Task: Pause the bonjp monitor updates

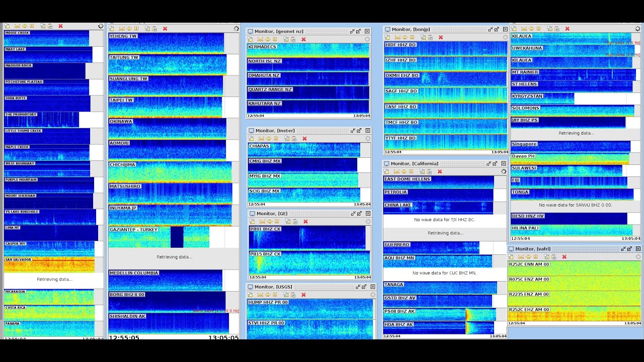Action: click(413, 37)
